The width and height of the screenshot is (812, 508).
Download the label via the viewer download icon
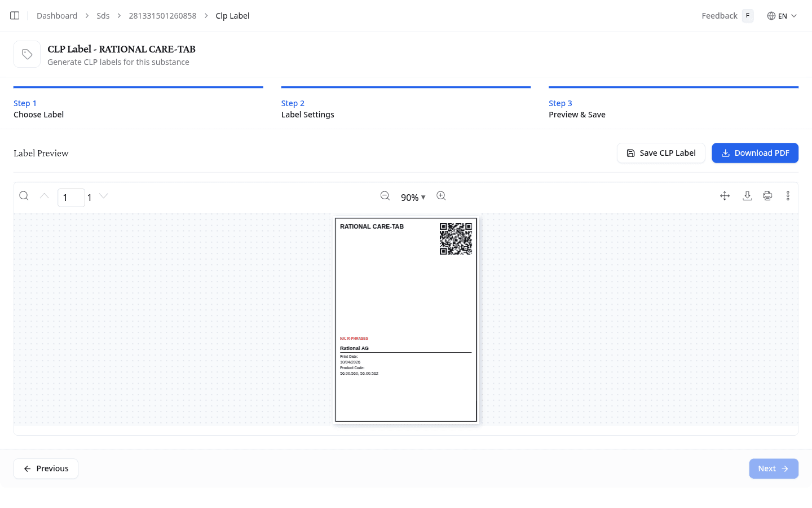[x=747, y=196]
